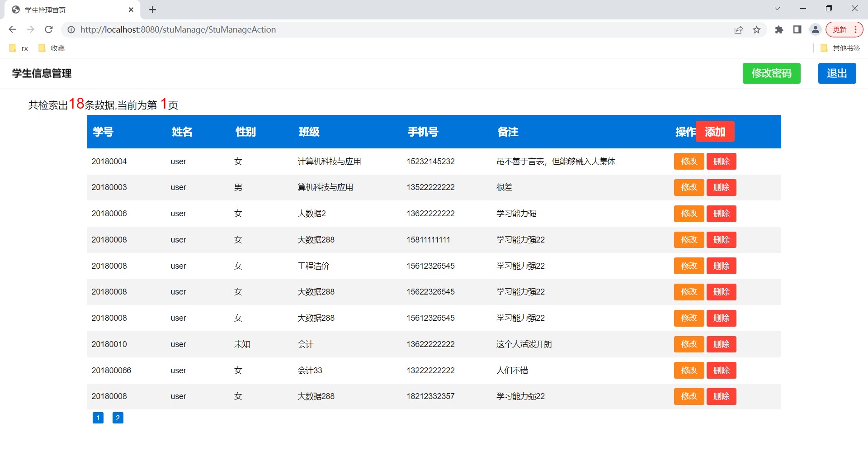Screen dimensions: 868x466
Task: Click 修改 for student 20180003
Action: 689,187
